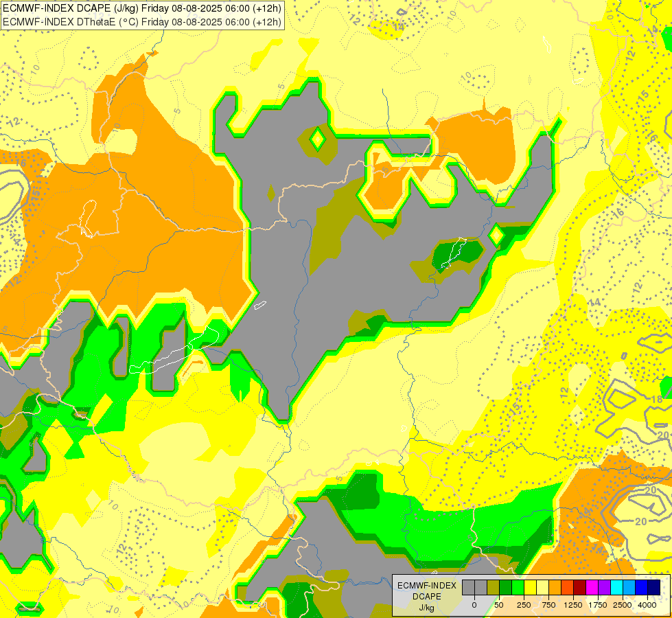Click the grey swatch right of the 0 tick
Screen dimensions: 672x618
(481, 587)
